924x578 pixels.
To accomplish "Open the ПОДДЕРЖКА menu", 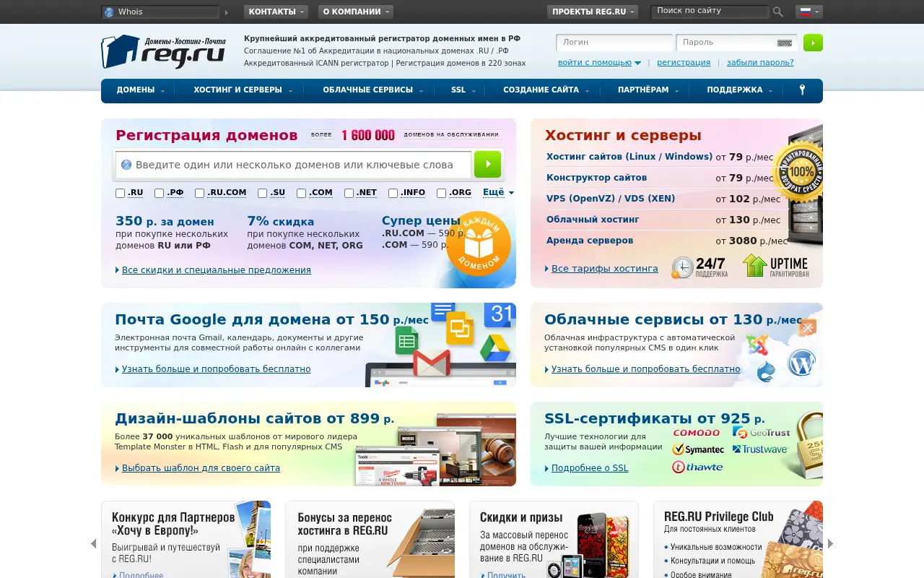I will [x=740, y=90].
